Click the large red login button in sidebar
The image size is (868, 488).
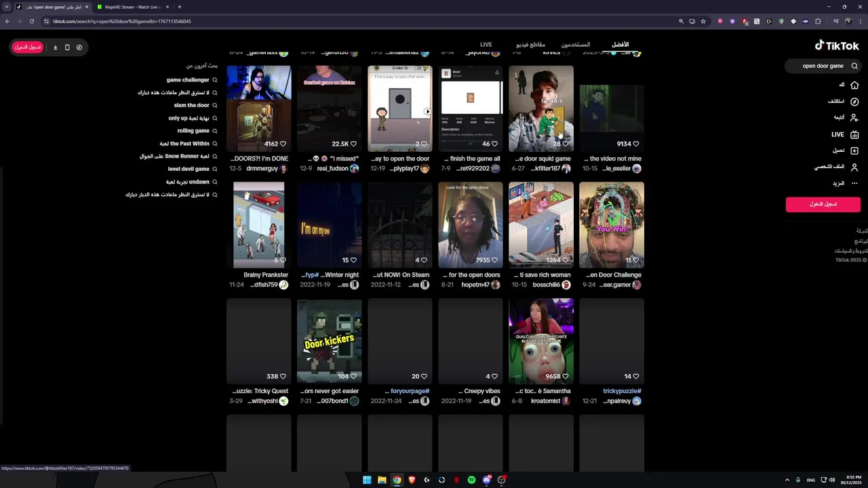point(823,204)
